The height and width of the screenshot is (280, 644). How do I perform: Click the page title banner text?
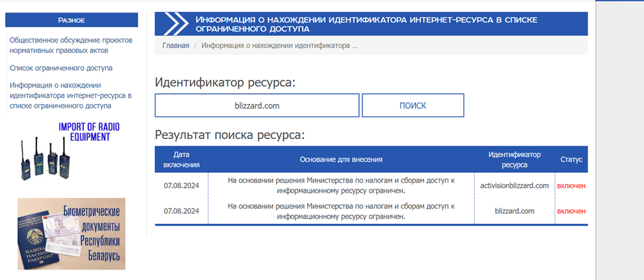coord(366,24)
